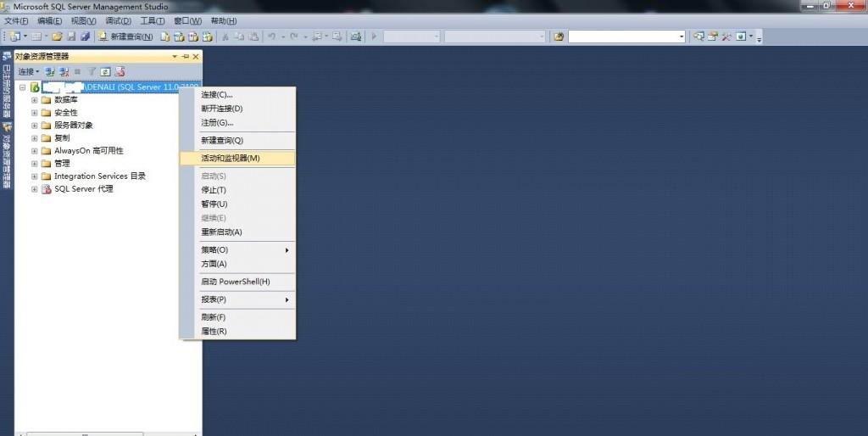This screenshot has width=868, height=436.
Task: Open the 编辑(E) menu
Action: (49, 21)
